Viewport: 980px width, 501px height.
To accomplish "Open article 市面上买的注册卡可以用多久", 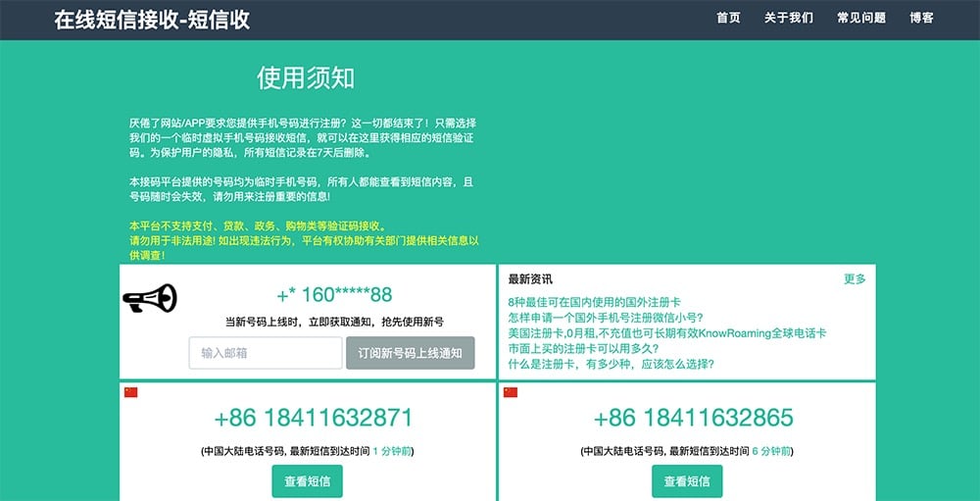I will click(x=583, y=348).
